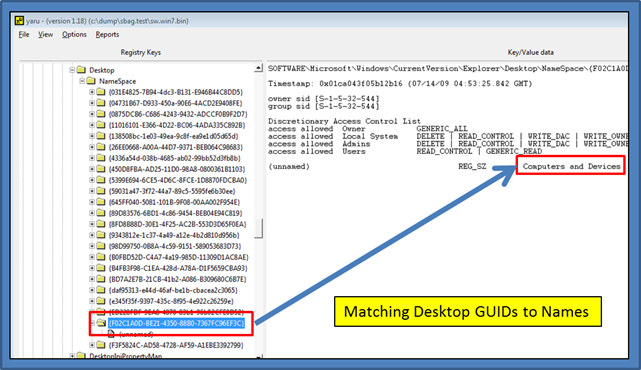Collapse the NameSpace tree node
The image size is (641, 370).
82,81
